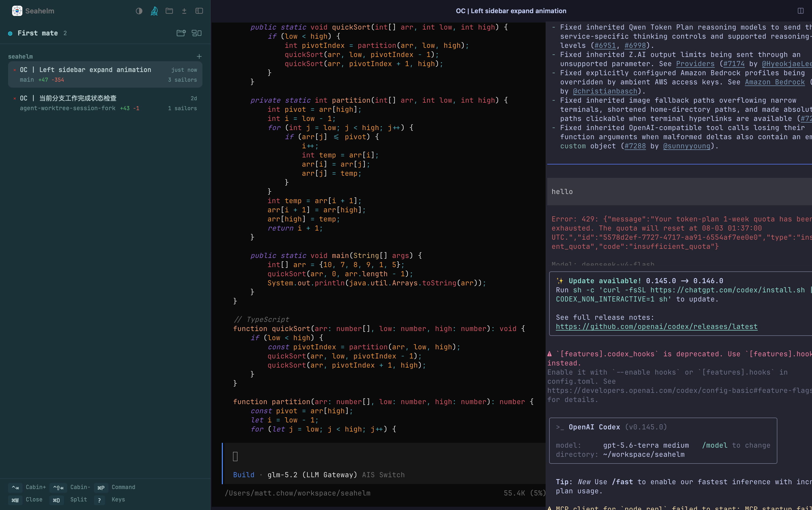The height and width of the screenshot is (510, 812).
Task: Add a session with the seahelm plus icon
Action: pos(199,56)
